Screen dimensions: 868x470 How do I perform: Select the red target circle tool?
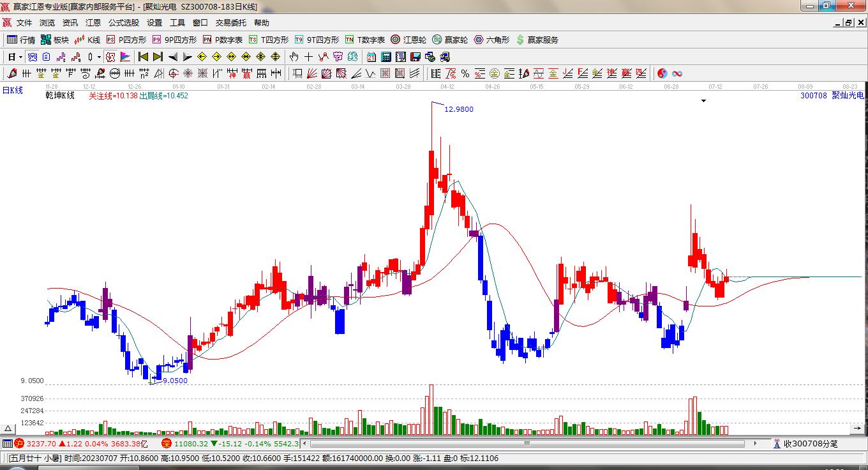point(173,73)
